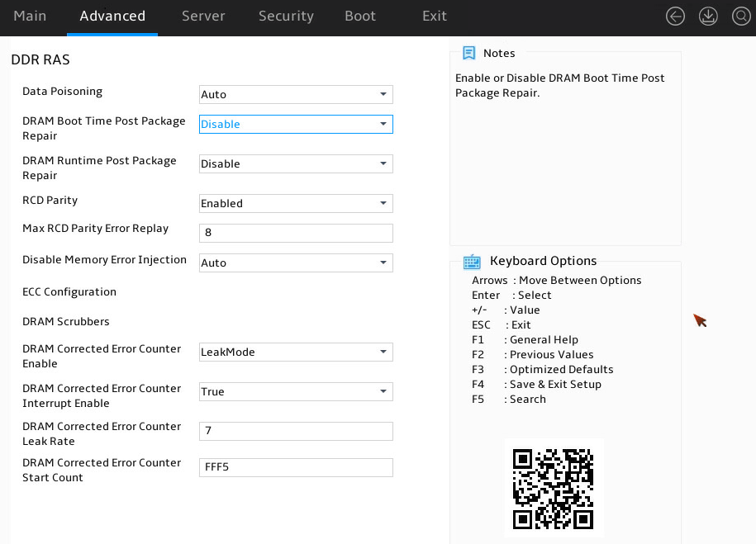Image resolution: width=756 pixels, height=544 pixels.
Task: Open the ECC Configuration submenu
Action: point(69,292)
